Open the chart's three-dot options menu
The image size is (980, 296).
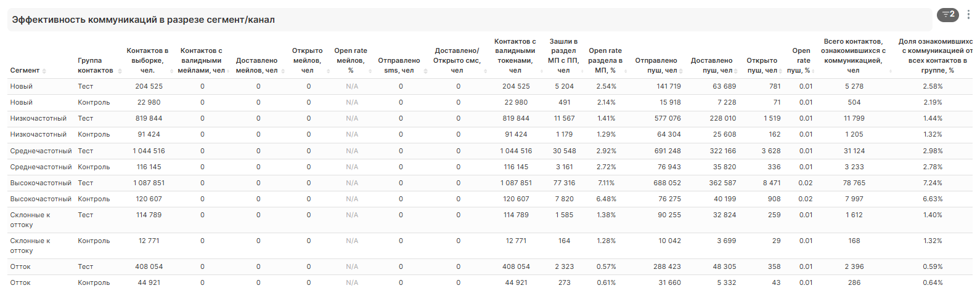(x=968, y=15)
